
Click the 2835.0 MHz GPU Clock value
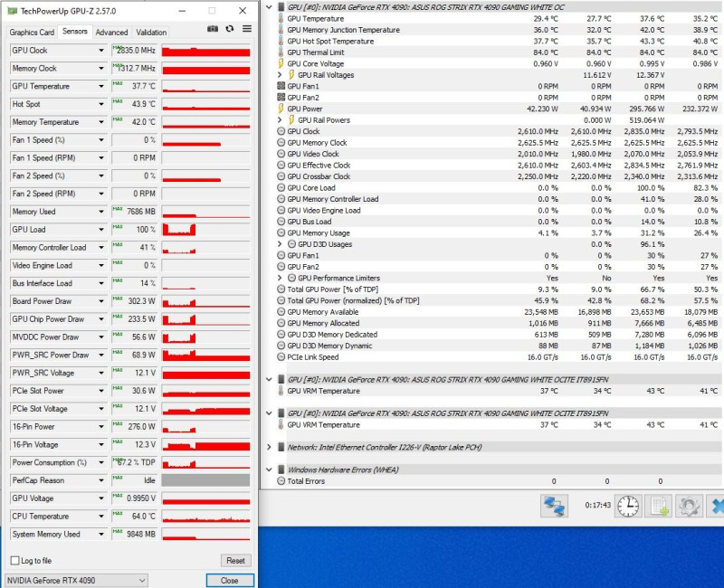[134, 51]
